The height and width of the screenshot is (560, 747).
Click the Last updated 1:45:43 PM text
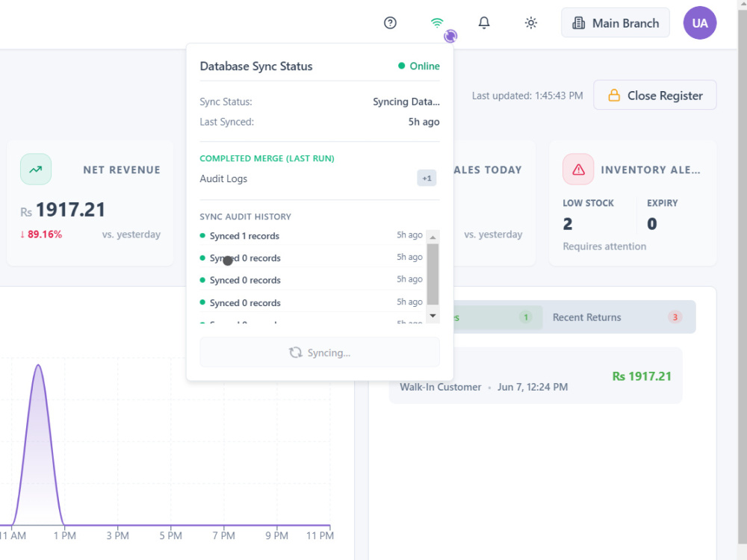click(527, 96)
